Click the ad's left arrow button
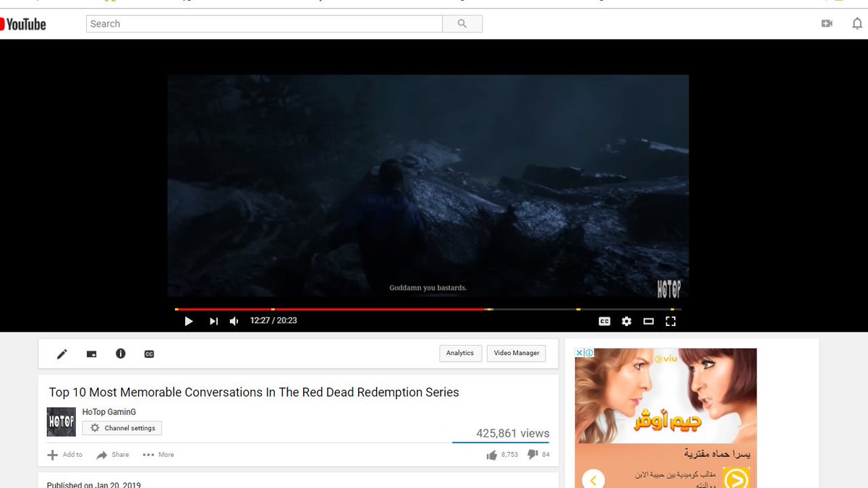The height and width of the screenshot is (488, 868). pos(593,479)
